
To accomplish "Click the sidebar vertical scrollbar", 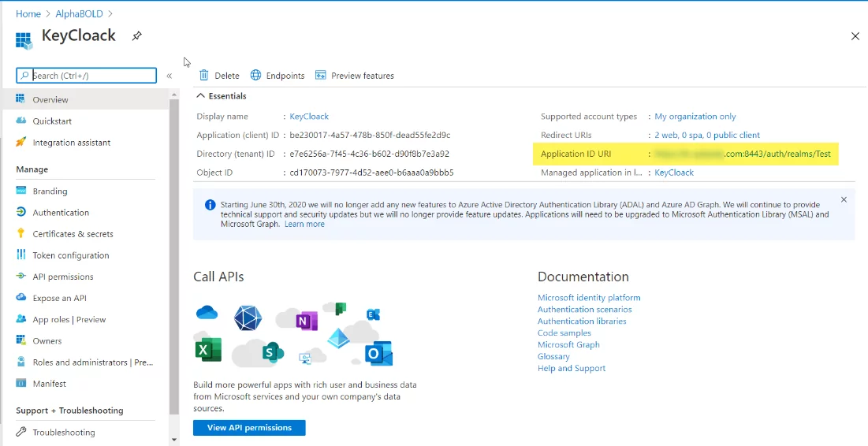I will pos(174,258).
